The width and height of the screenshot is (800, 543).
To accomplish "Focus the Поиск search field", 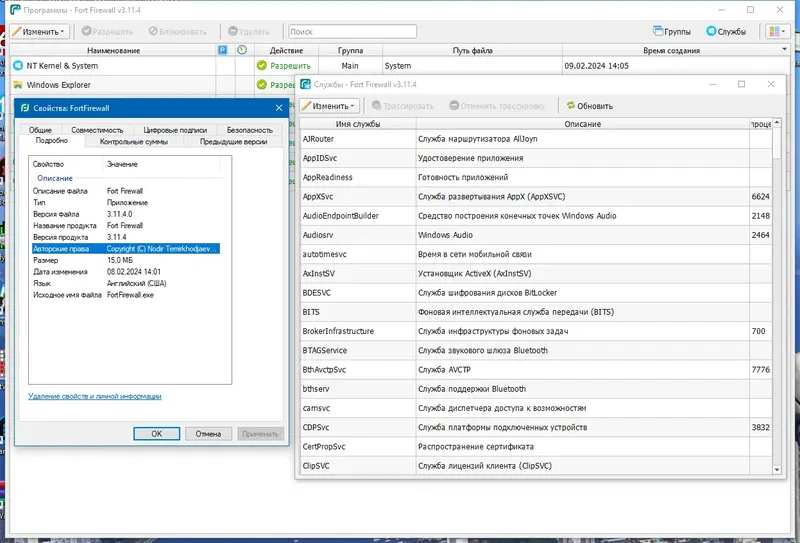I will point(353,32).
